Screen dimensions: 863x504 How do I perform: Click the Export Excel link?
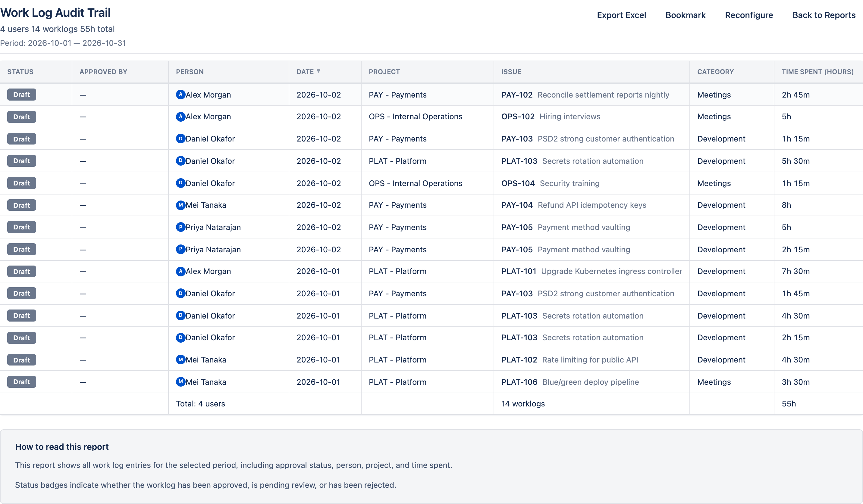[x=621, y=15]
